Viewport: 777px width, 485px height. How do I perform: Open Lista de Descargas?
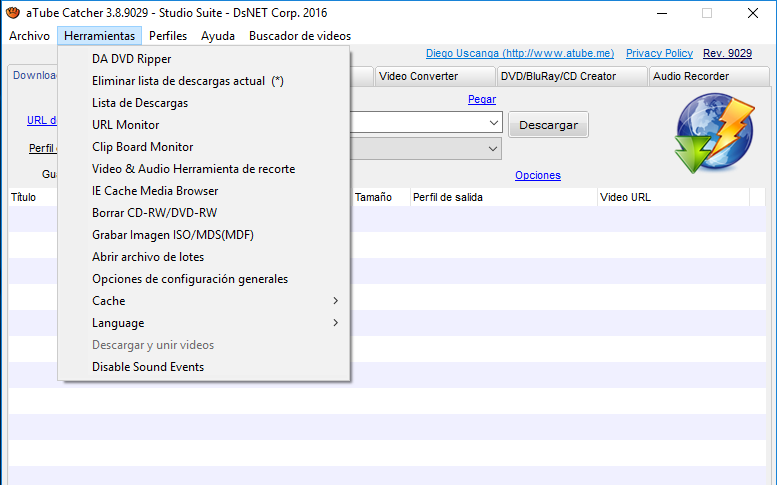[x=204, y=103]
